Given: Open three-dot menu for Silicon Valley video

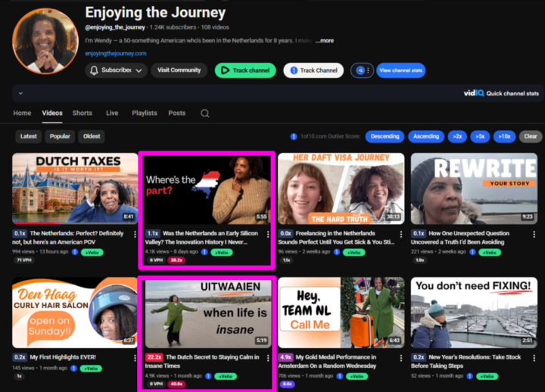Looking at the screenshot, I should point(268,235).
